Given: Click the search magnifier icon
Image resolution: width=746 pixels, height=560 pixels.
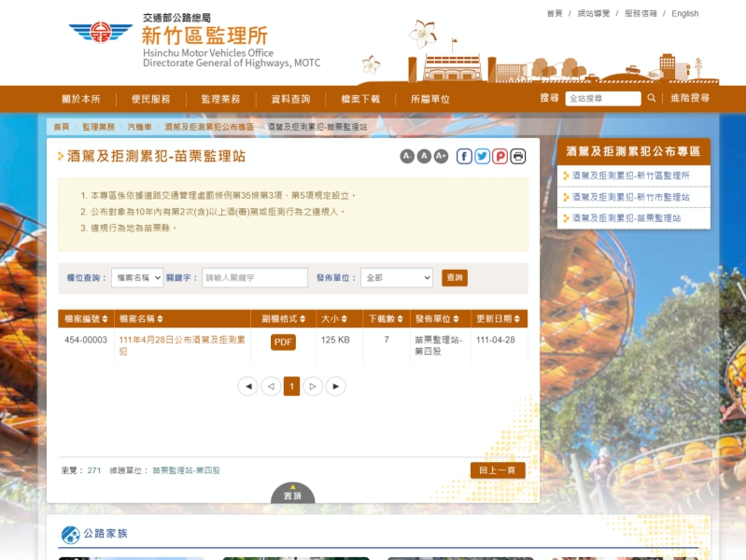Looking at the screenshot, I should click(x=652, y=98).
